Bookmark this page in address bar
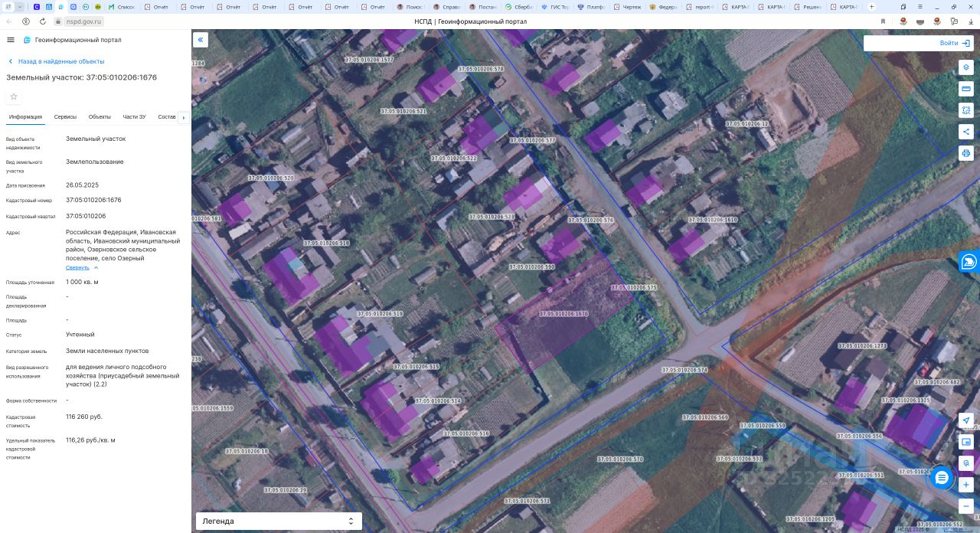980x533 pixels. point(883,21)
